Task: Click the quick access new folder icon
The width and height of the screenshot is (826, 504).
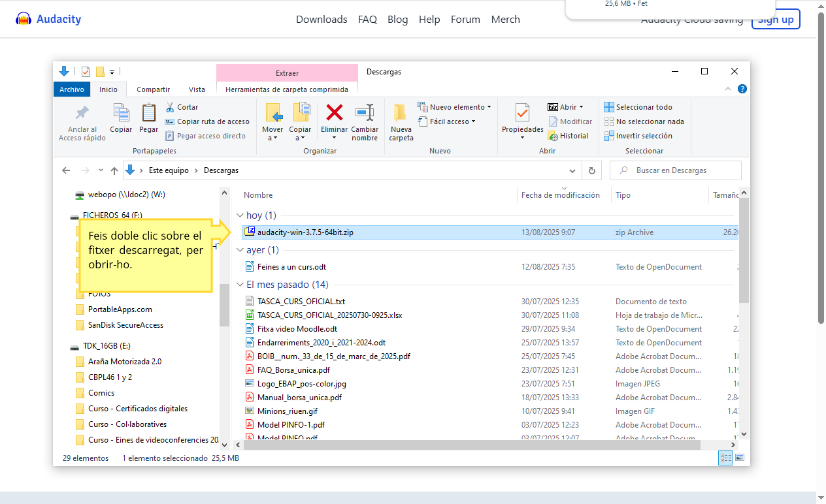Action: click(100, 72)
